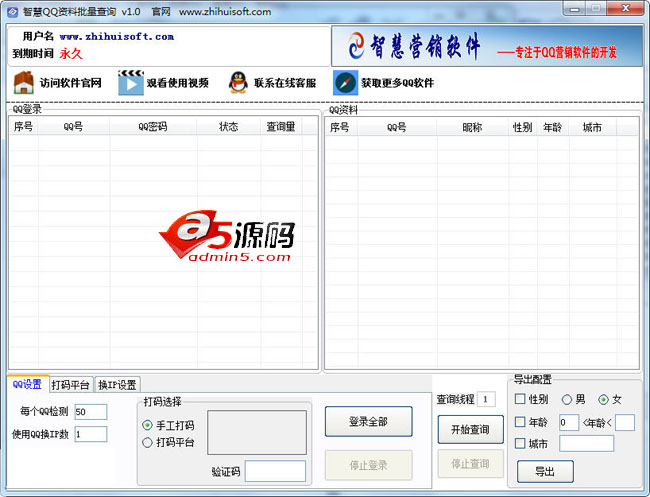Click 昵称 column header in QQ资料 table

(x=472, y=127)
